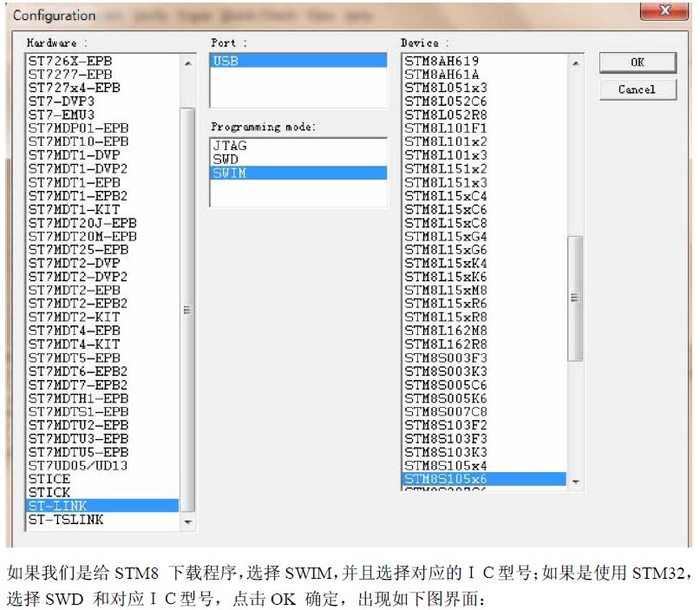Viewport: 700px width, 610px height.
Task: Select ST7277-EPB hardware entry
Action: (102, 75)
